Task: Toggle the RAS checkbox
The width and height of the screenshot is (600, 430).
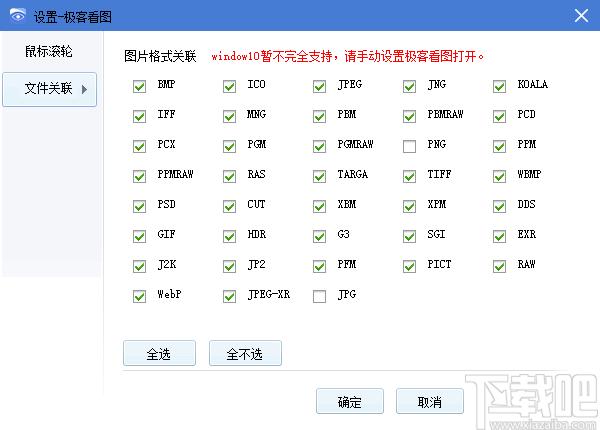Action: pyautogui.click(x=229, y=176)
